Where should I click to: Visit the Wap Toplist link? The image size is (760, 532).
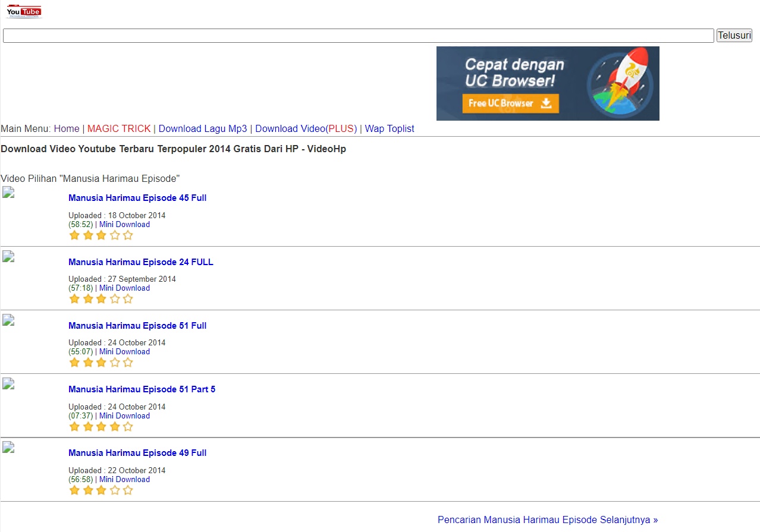389,128
